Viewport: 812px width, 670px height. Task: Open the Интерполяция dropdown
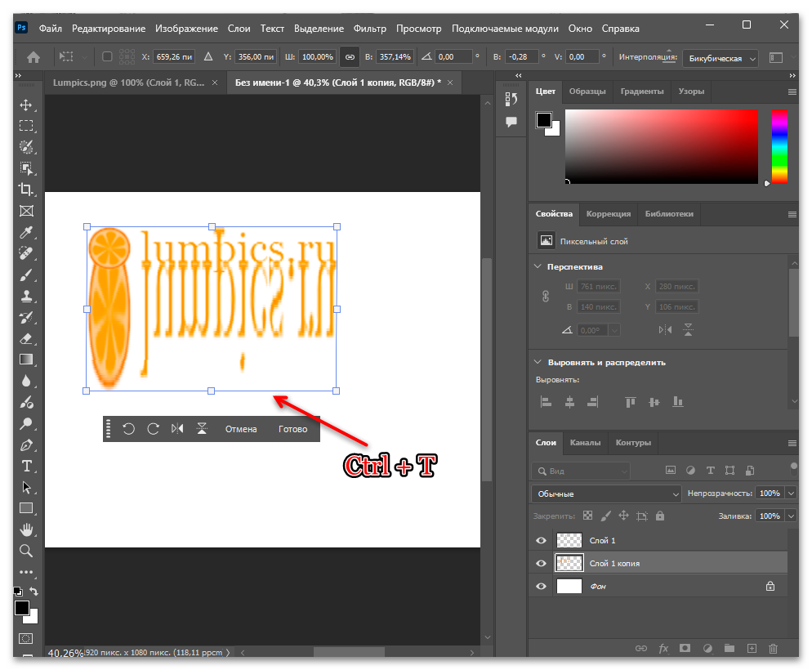tap(721, 59)
